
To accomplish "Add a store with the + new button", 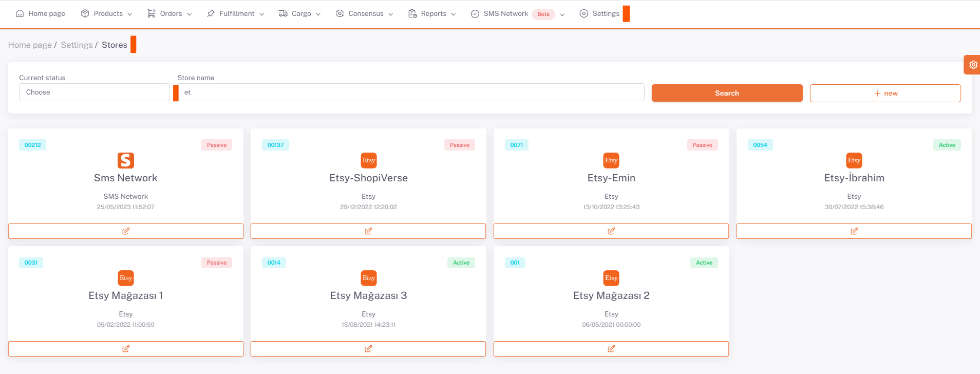I will (x=885, y=93).
